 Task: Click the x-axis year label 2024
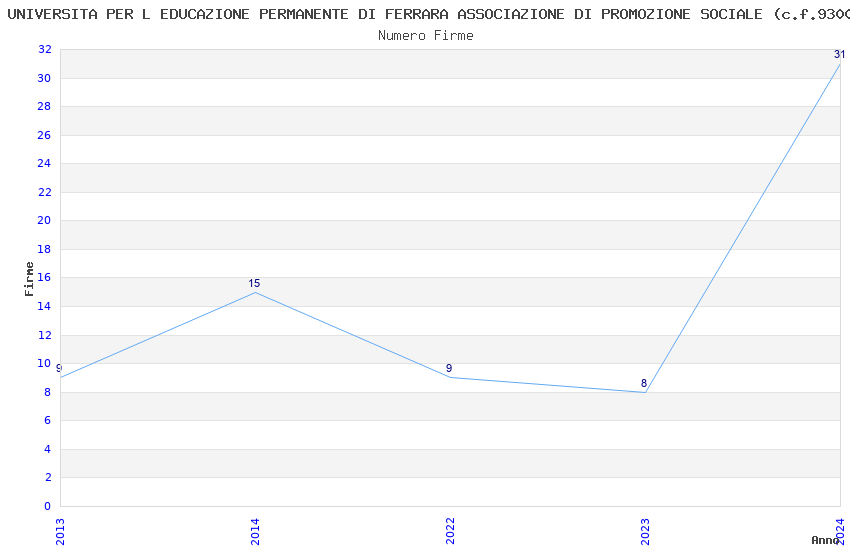(840, 532)
